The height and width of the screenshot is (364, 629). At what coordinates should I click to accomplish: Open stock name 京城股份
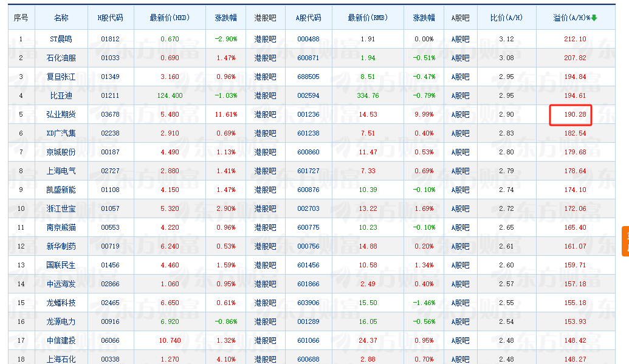tap(61, 152)
